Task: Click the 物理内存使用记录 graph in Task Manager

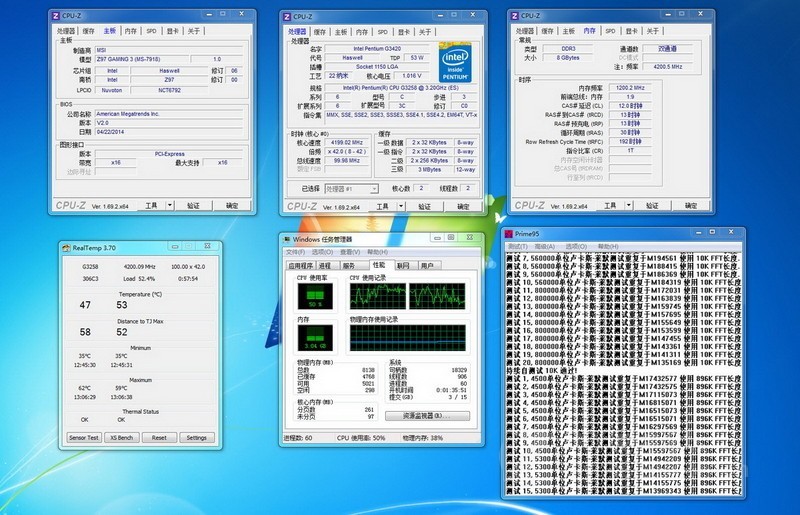Action: pyautogui.click(x=408, y=338)
